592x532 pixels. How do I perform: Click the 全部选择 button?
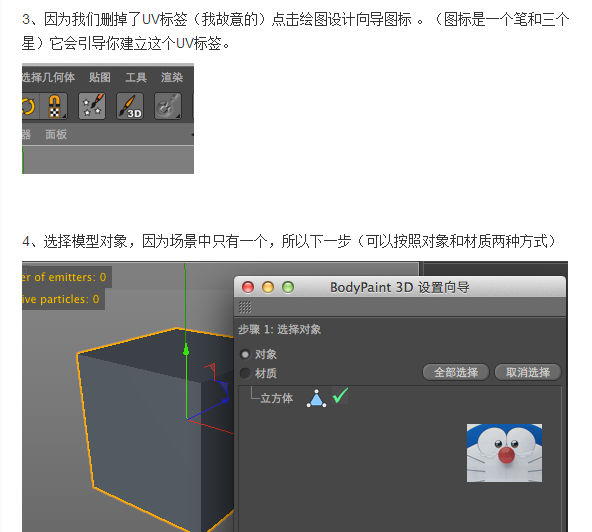tap(456, 372)
